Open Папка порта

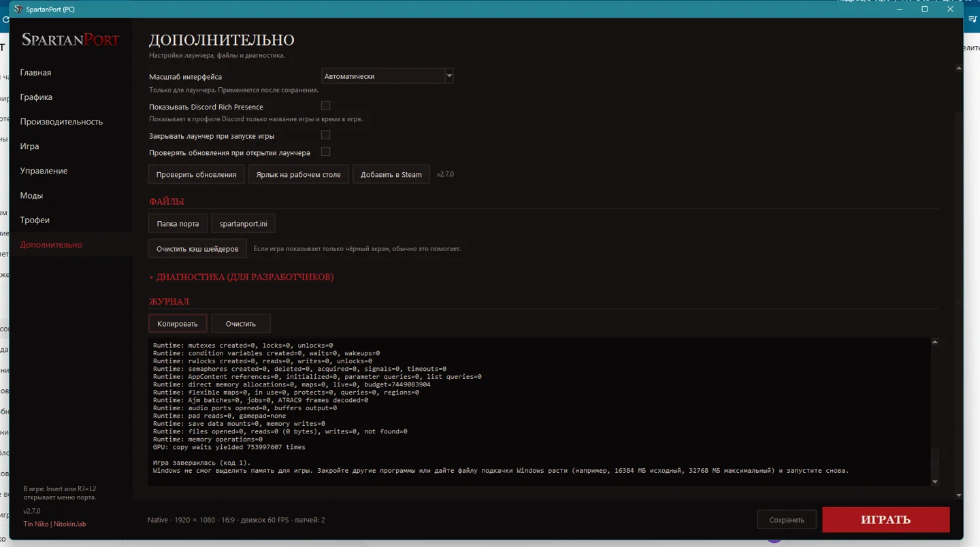pos(178,224)
